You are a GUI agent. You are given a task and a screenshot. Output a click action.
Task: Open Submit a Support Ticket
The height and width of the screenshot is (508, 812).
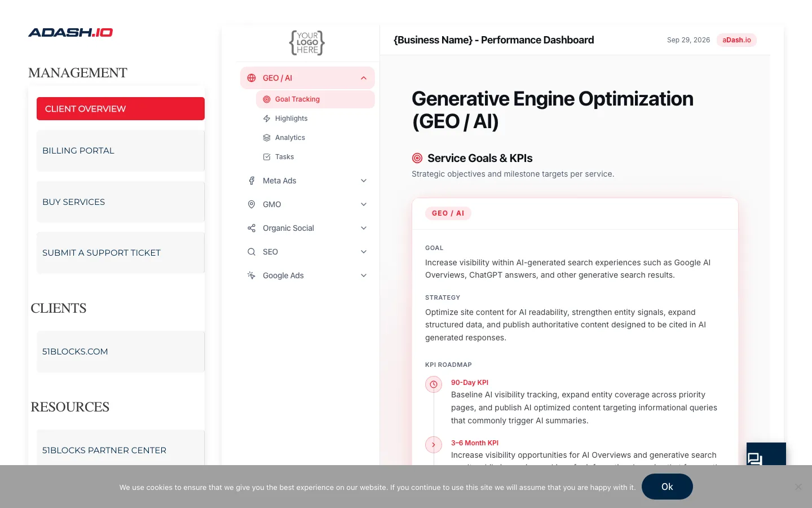(121, 253)
